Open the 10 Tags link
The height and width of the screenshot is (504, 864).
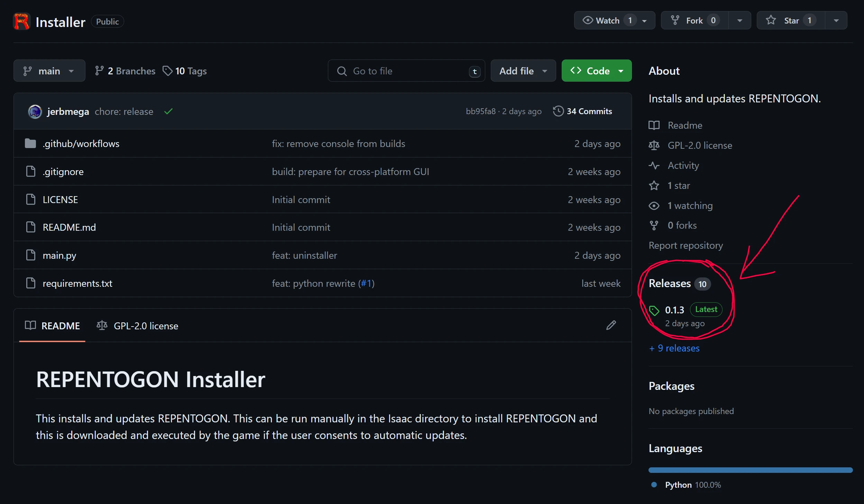[185, 71]
